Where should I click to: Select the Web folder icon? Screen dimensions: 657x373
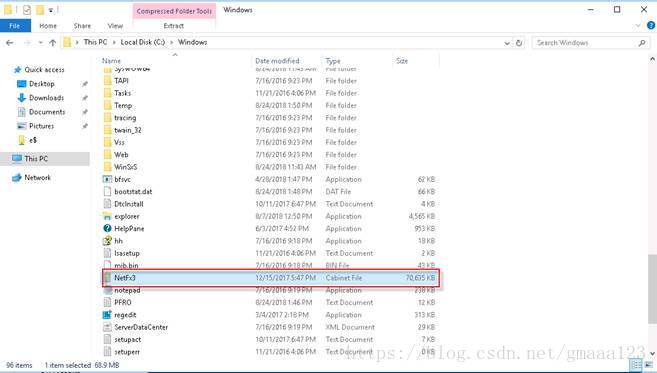(108, 155)
